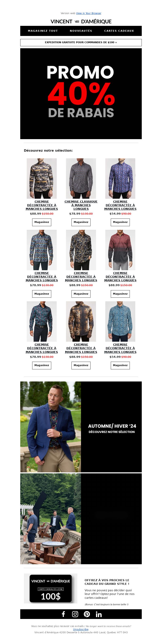The width and height of the screenshot is (162, 644).
Task: Open the Magasinez Tout menu item
Action: tap(43, 31)
